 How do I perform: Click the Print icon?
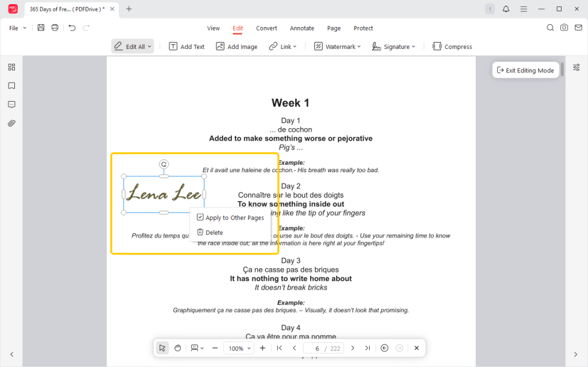pos(55,28)
